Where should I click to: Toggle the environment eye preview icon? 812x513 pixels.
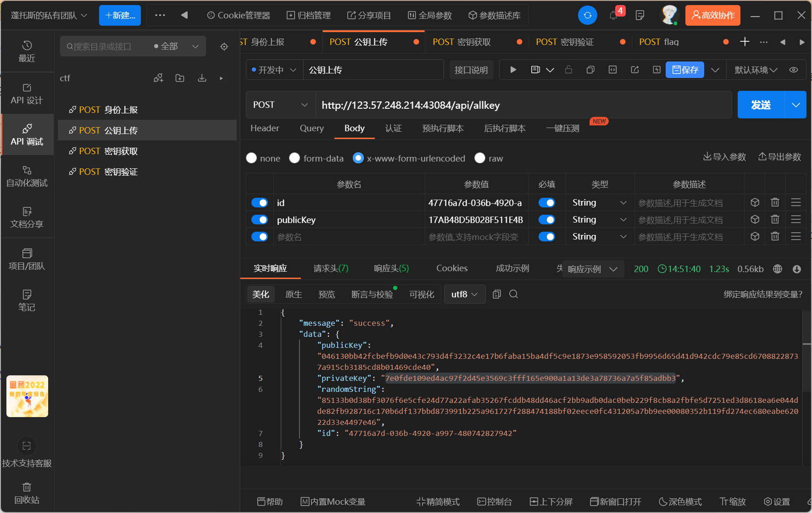[794, 70]
